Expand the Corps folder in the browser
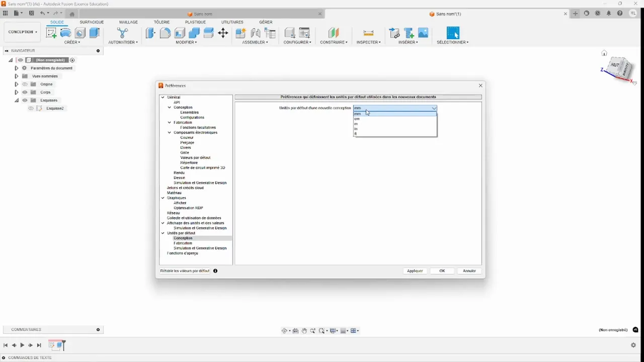This screenshot has width=644, height=362. tap(16, 93)
